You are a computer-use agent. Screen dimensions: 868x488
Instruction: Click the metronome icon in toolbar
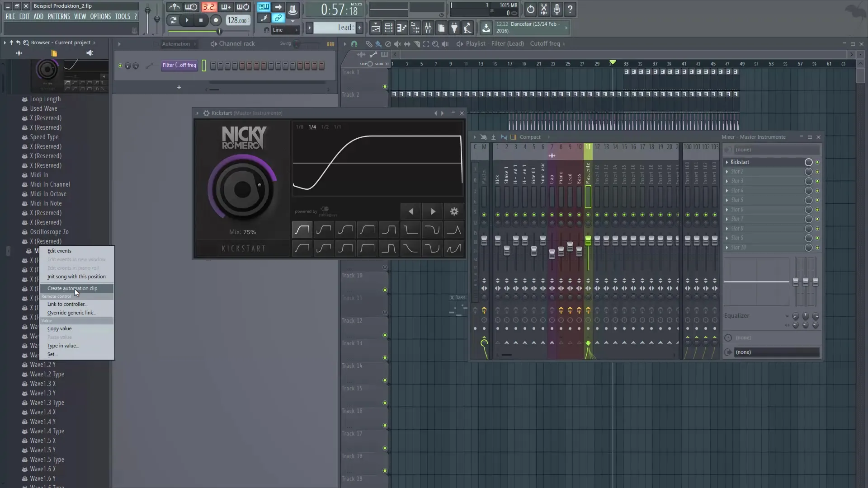point(175,7)
